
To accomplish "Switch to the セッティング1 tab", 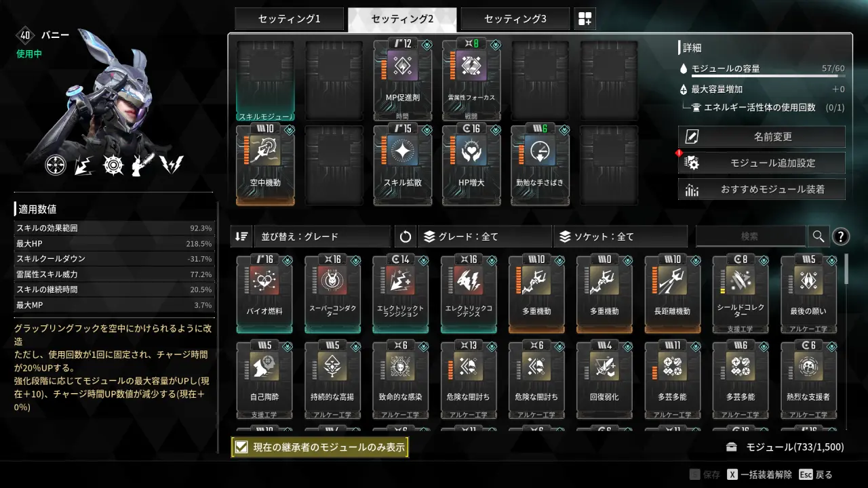I will tap(290, 19).
